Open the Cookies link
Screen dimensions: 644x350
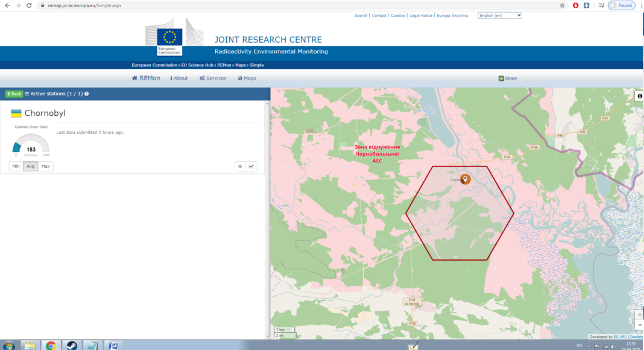click(x=398, y=16)
